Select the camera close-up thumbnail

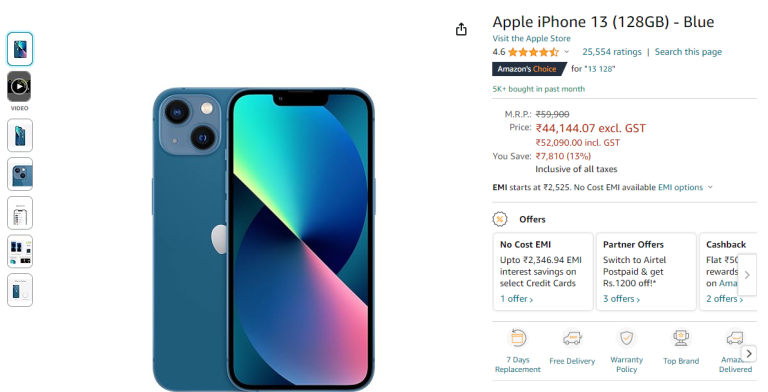20,174
